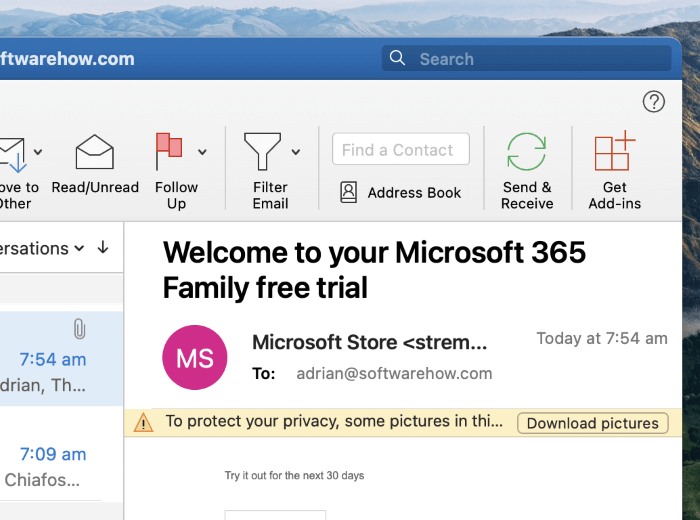Click the privacy warning triangle icon
Viewport: 700px width, 520px height.
point(143,422)
